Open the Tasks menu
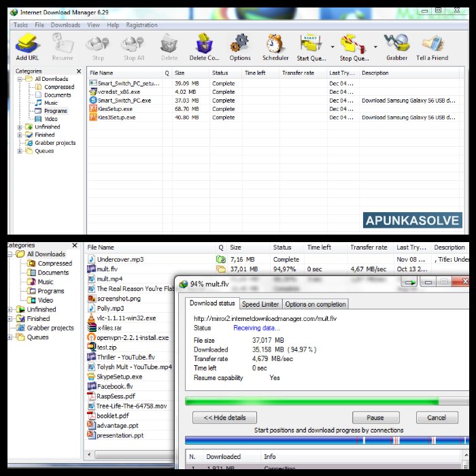Screen dimensions: 476x476 [x=20, y=25]
